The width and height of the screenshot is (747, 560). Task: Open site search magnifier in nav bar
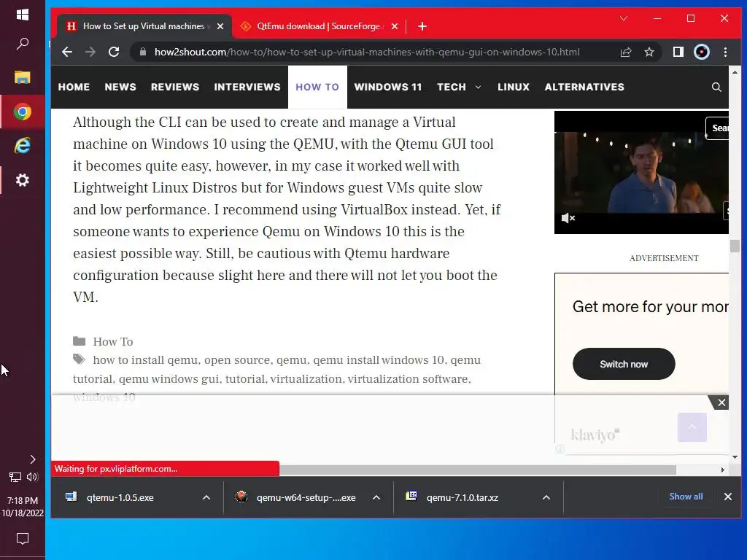tap(716, 87)
